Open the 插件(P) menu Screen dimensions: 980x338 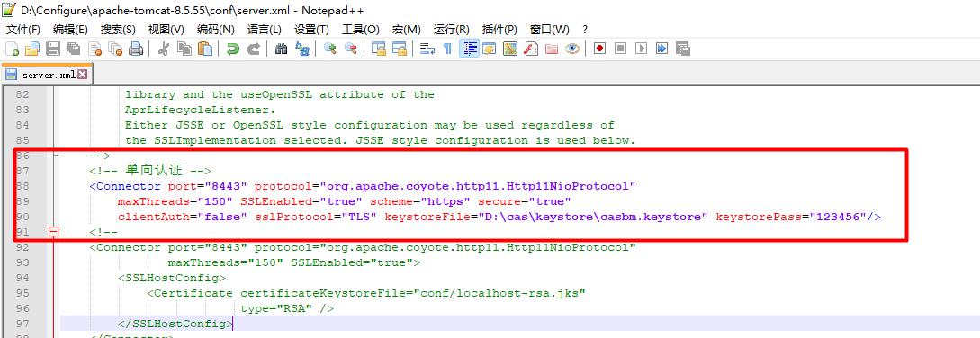[x=499, y=30]
